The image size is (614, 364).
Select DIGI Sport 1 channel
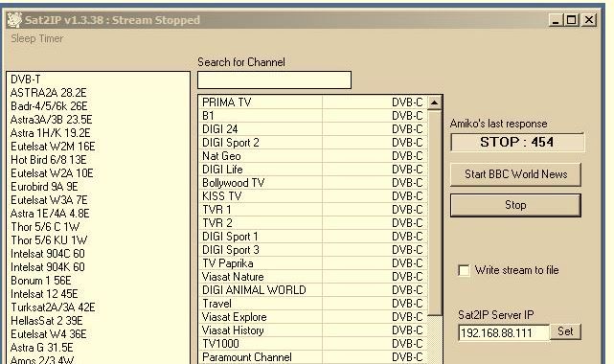tap(313, 237)
